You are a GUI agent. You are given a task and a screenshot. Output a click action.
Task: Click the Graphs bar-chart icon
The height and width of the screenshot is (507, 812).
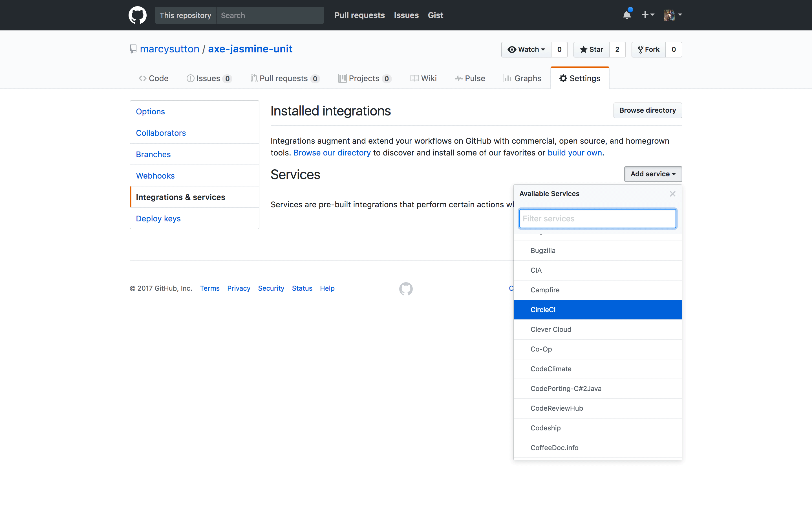pyautogui.click(x=509, y=78)
